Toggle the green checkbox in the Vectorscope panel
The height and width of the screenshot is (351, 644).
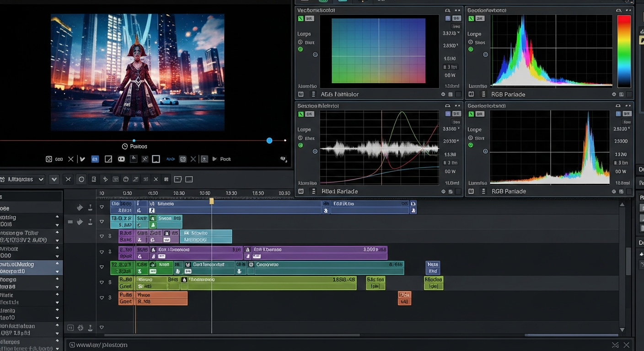tap(301, 19)
